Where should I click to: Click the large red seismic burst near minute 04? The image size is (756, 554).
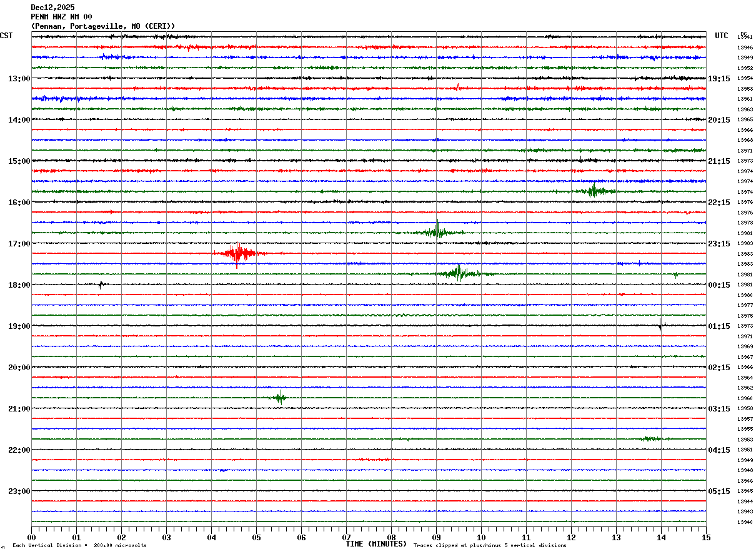click(x=238, y=254)
